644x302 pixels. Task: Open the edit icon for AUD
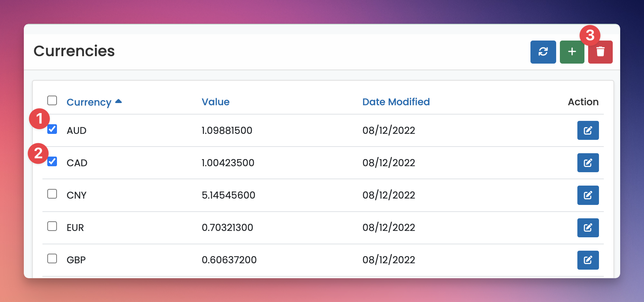coord(588,131)
